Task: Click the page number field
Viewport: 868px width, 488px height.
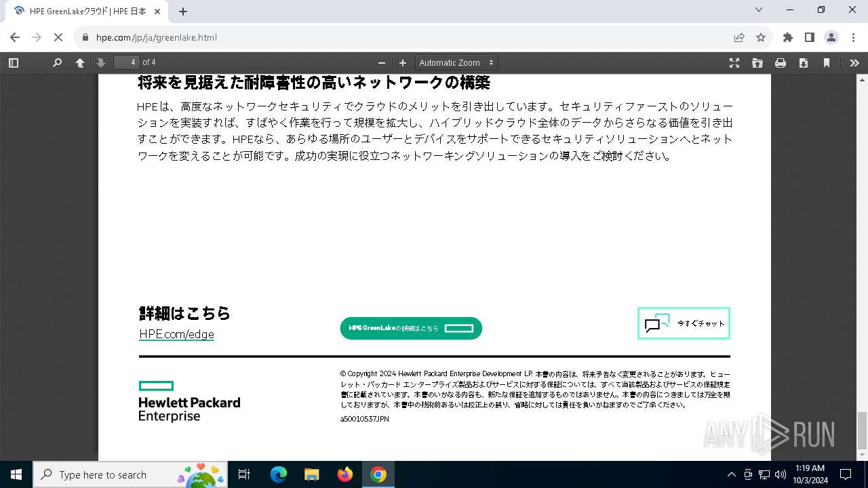Action: pos(126,62)
